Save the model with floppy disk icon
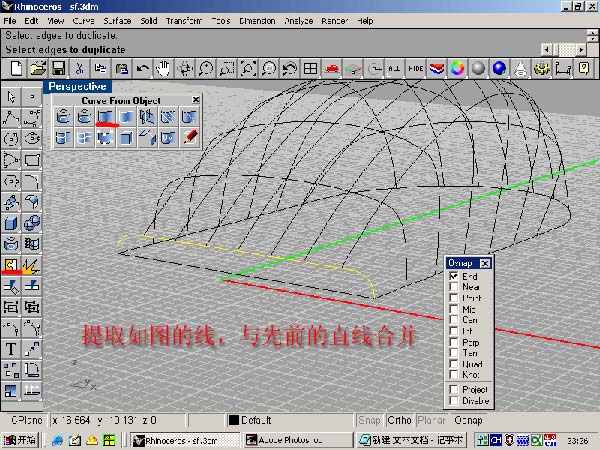600x450 pixels. [58, 68]
